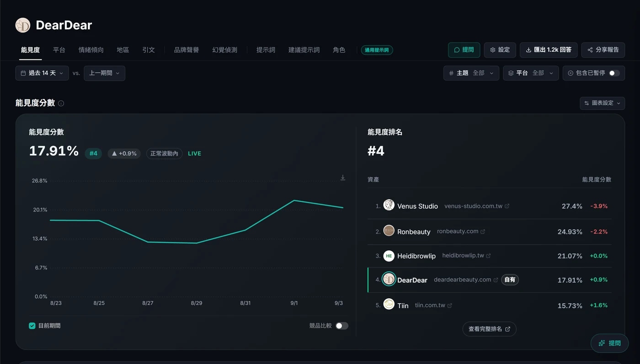Open the 品牌聲譽 tab

point(187,50)
